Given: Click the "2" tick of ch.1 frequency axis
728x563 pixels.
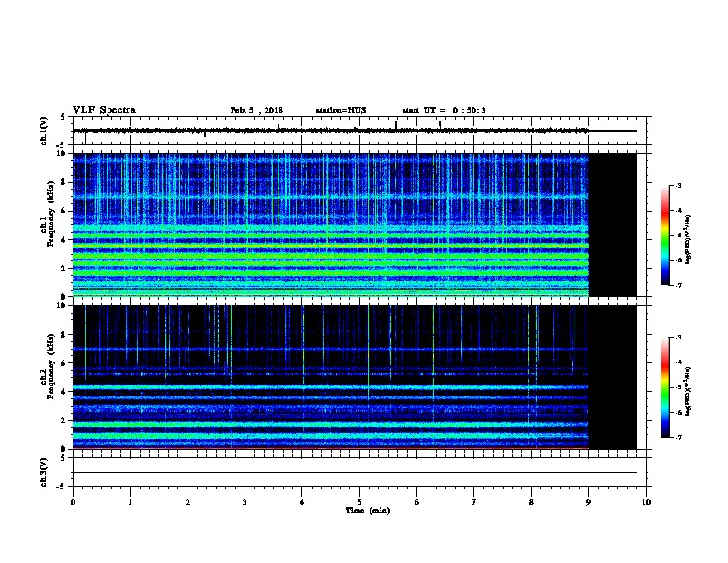Looking at the screenshot, I should coord(63,268).
